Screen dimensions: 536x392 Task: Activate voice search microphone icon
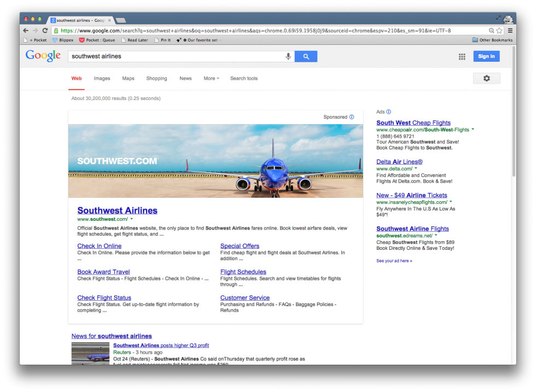(288, 56)
